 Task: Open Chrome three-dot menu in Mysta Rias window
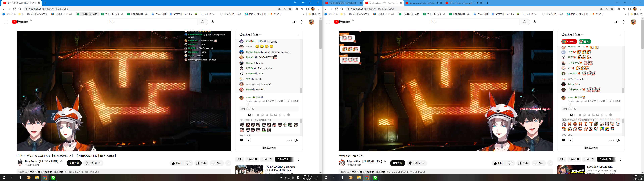pyautogui.click(x=640, y=9)
